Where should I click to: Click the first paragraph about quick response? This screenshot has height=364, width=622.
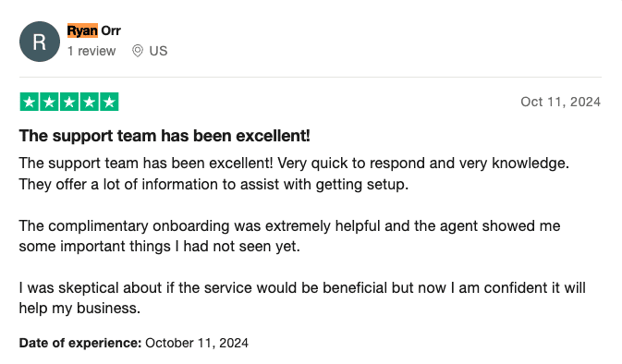pyautogui.click(x=294, y=174)
